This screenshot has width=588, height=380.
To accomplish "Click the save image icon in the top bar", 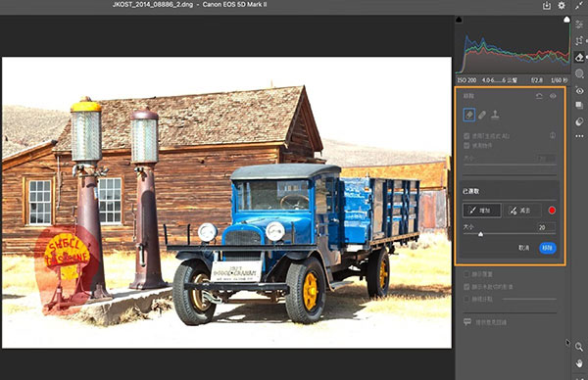I will 547,5.
